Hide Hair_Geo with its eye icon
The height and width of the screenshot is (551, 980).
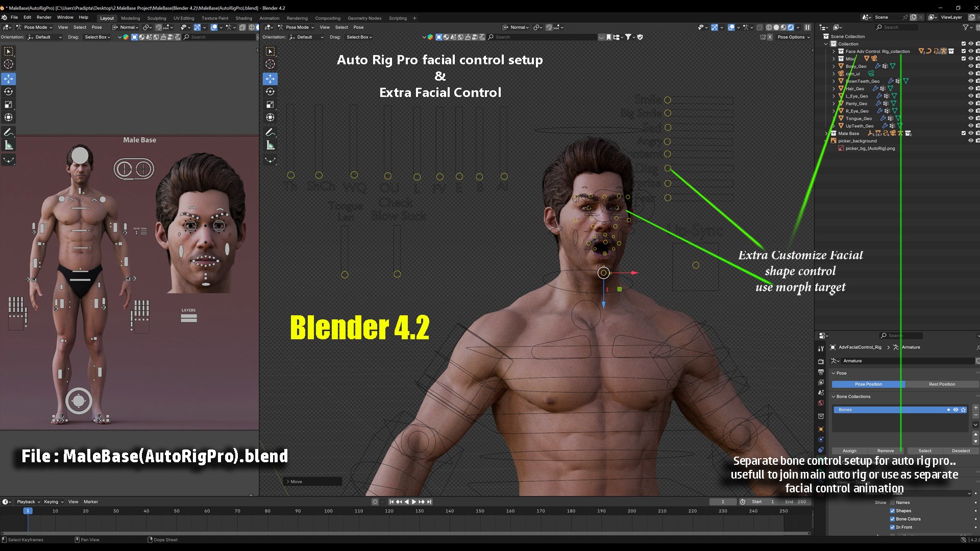point(971,89)
